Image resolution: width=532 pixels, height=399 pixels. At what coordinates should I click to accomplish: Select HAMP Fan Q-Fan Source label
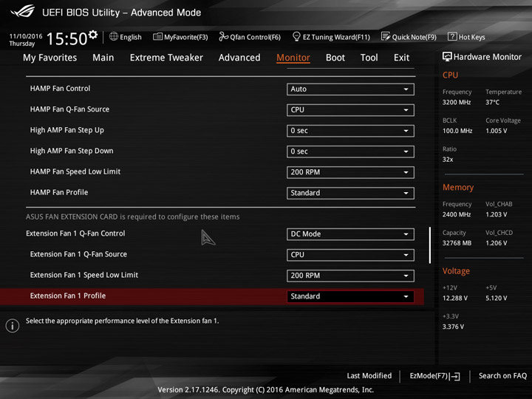(x=69, y=109)
